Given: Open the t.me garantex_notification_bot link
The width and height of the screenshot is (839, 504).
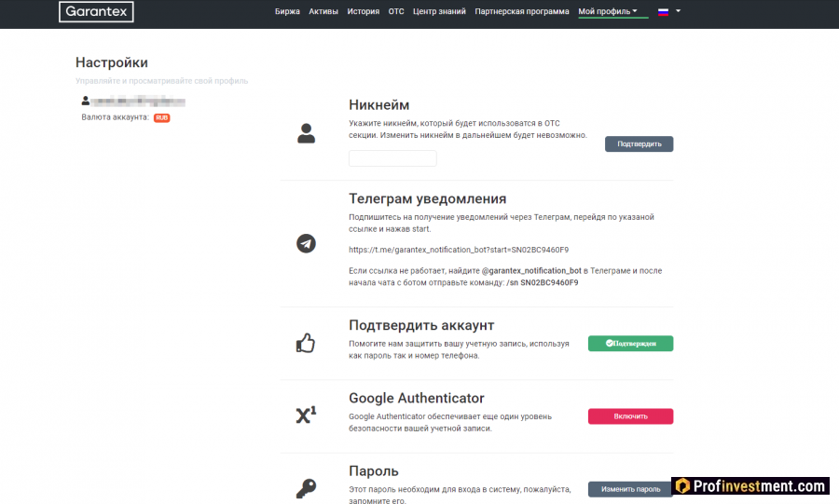Looking at the screenshot, I should pyautogui.click(x=459, y=250).
